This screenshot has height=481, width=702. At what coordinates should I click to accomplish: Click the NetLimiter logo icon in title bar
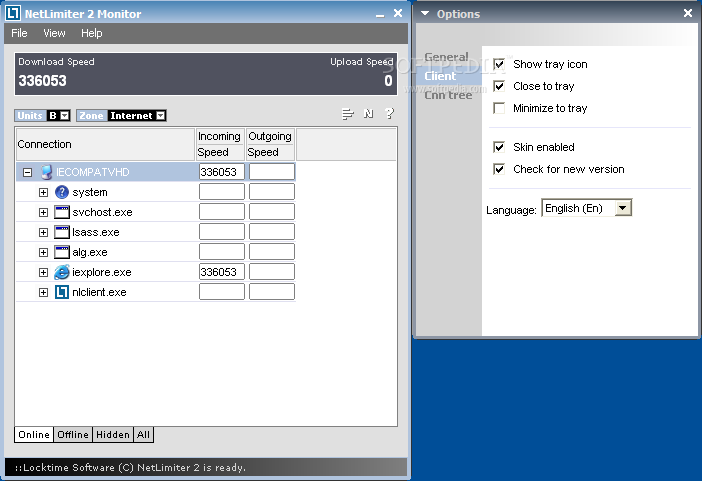[13, 13]
